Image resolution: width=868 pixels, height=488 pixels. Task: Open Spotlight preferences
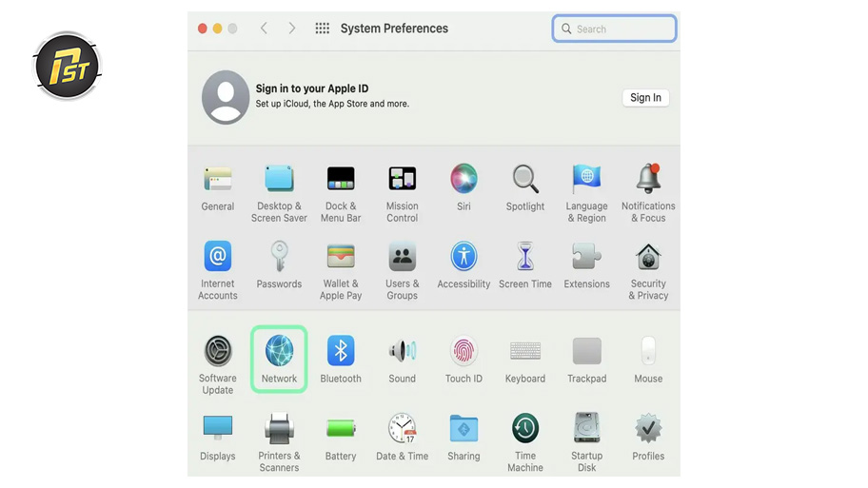[x=524, y=188]
